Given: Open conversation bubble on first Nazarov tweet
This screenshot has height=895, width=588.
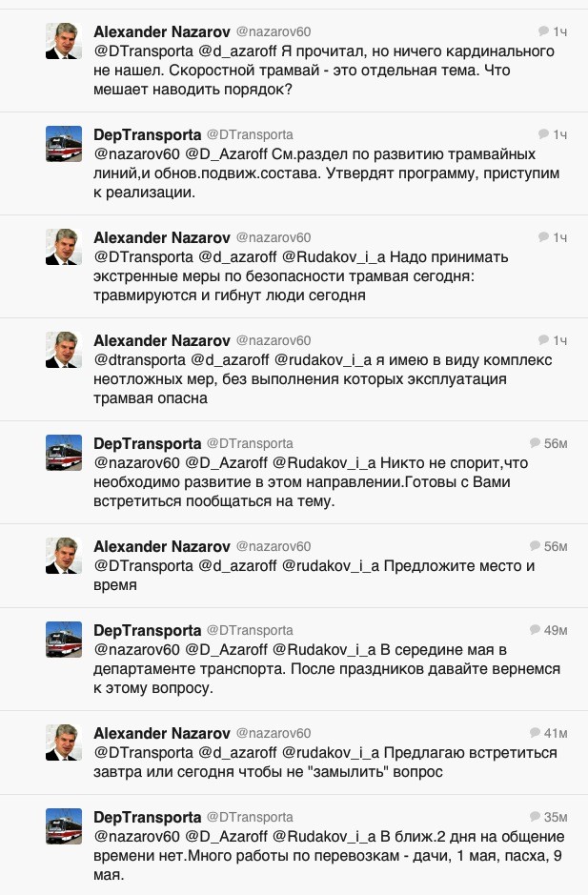Looking at the screenshot, I should click(543, 31).
